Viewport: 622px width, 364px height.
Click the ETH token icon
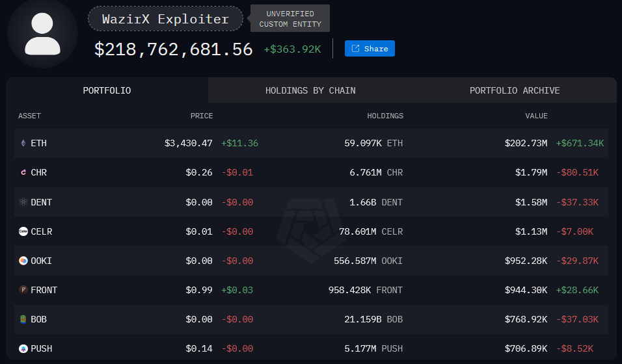(x=23, y=143)
